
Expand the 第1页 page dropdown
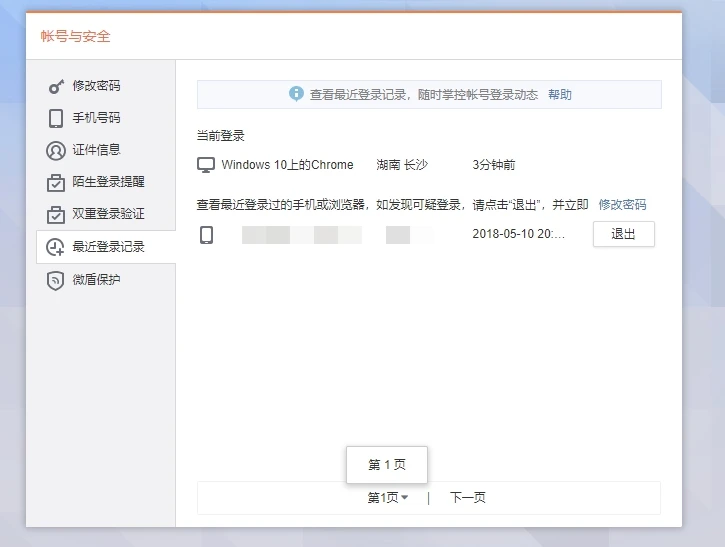coord(387,498)
